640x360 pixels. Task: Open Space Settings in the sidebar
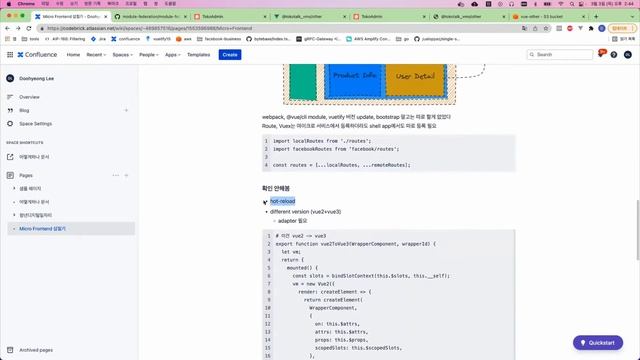pos(36,124)
